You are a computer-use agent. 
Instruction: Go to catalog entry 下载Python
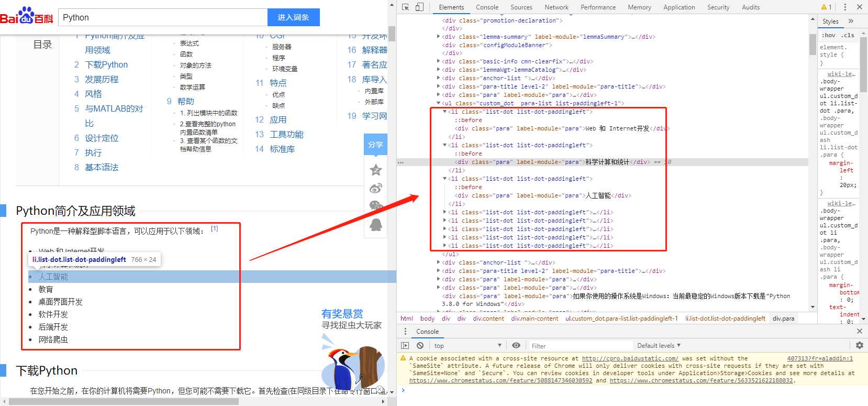pyautogui.click(x=106, y=64)
